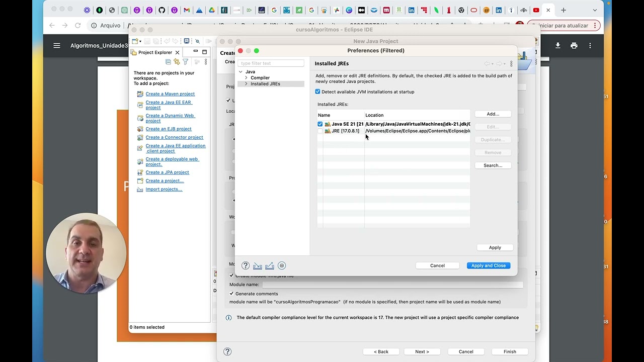This screenshot has width=644, height=362.
Task: Select Compiler in the preferences tree
Action: click(260, 78)
